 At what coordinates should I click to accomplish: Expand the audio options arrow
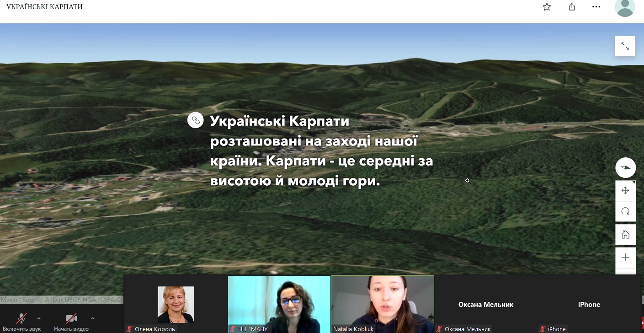(x=39, y=318)
